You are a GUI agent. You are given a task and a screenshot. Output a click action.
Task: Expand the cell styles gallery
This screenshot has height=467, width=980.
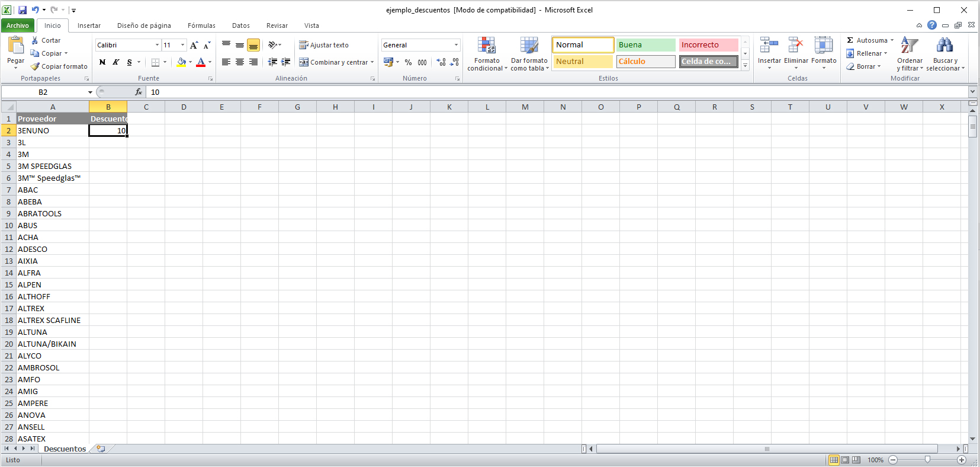pos(746,66)
